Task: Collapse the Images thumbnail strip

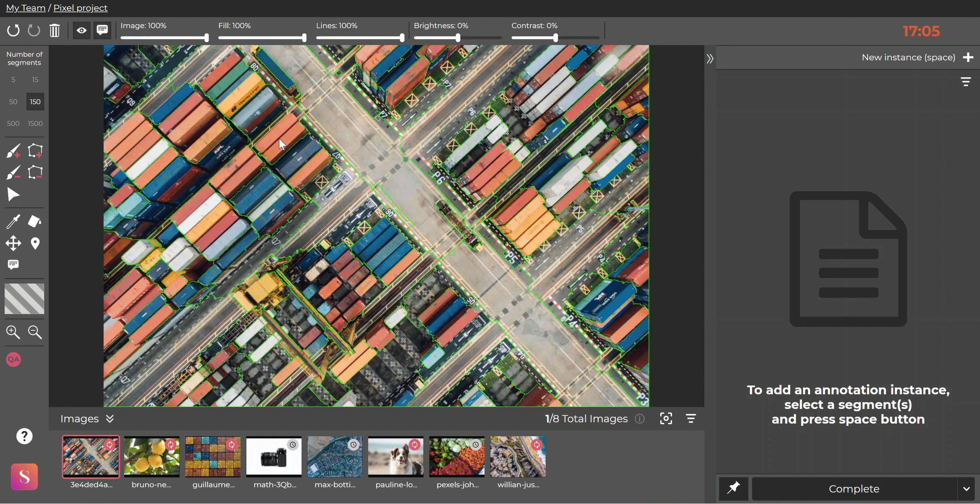Action: 110,418
